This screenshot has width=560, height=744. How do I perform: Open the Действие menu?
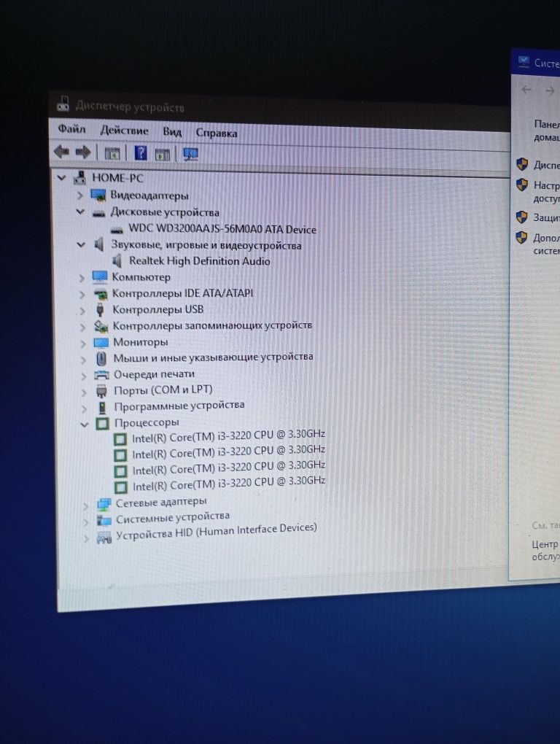(x=124, y=131)
